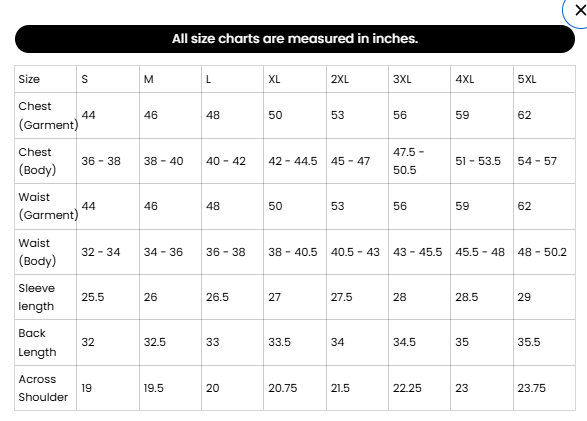Image resolution: width=587 pixels, height=421 pixels.
Task: Select the 4XL column header
Action: click(x=482, y=79)
